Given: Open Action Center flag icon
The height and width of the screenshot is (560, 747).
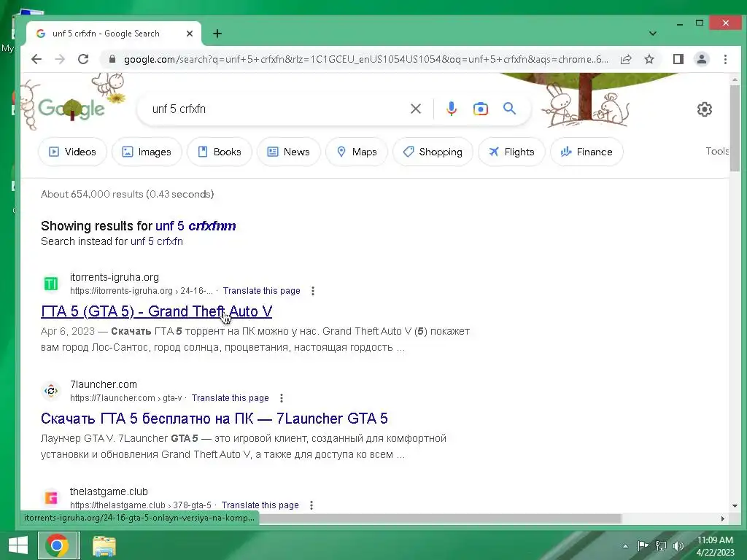Looking at the screenshot, I should click(643, 545).
